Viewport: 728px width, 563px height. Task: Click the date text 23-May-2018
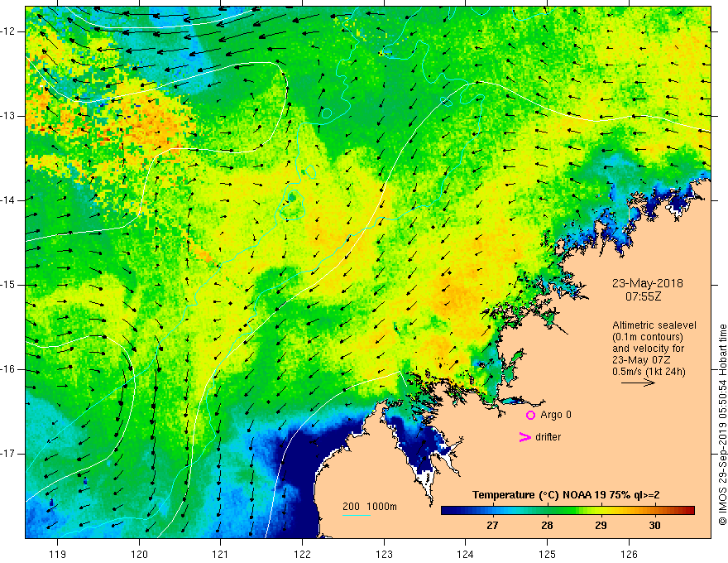648,283
